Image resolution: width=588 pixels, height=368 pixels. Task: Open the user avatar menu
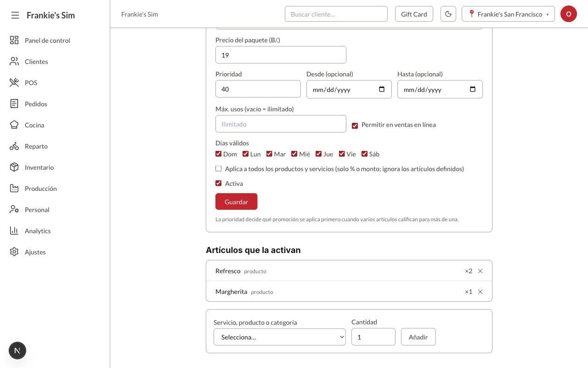point(569,14)
